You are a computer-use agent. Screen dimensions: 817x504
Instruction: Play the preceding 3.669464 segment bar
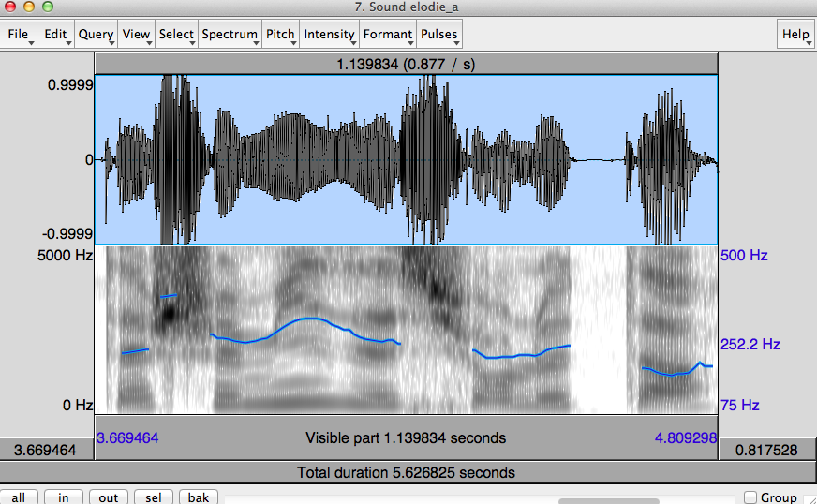(x=46, y=450)
